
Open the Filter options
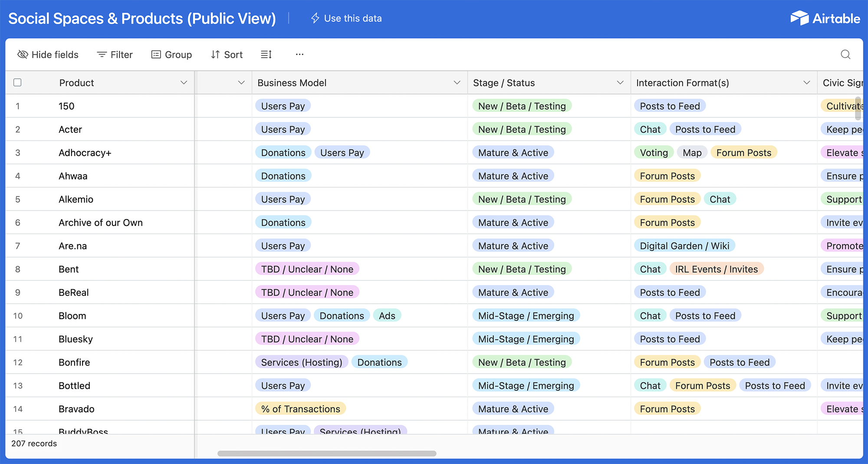point(114,55)
